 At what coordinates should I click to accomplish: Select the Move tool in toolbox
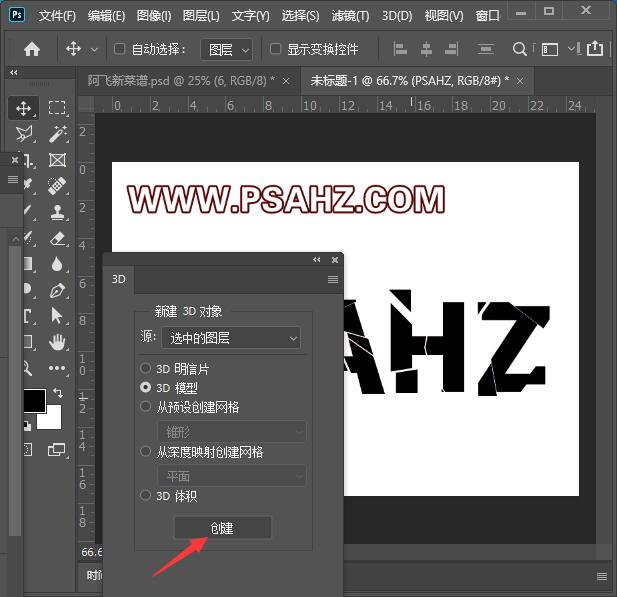(x=23, y=108)
